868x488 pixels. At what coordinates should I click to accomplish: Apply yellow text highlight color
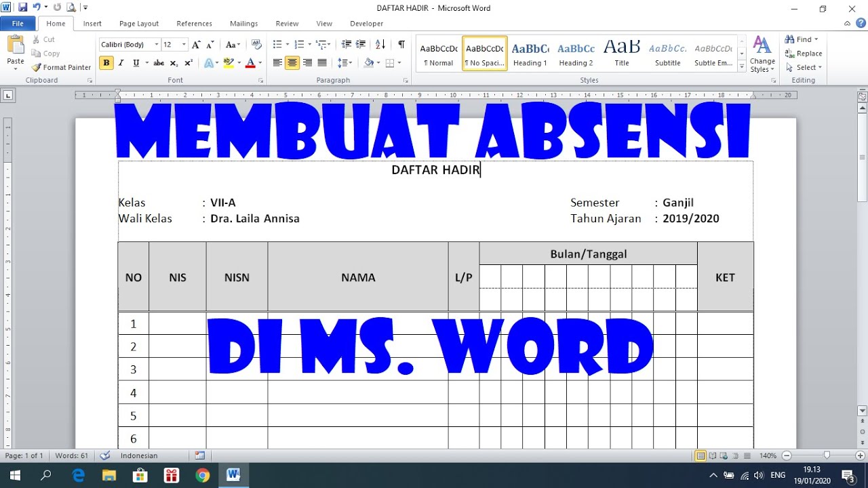[228, 63]
